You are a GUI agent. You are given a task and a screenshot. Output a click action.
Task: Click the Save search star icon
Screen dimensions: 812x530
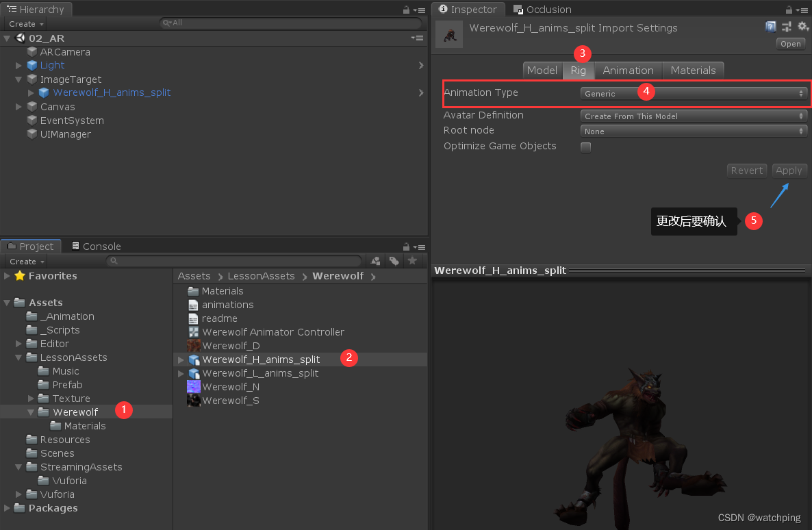[412, 261]
